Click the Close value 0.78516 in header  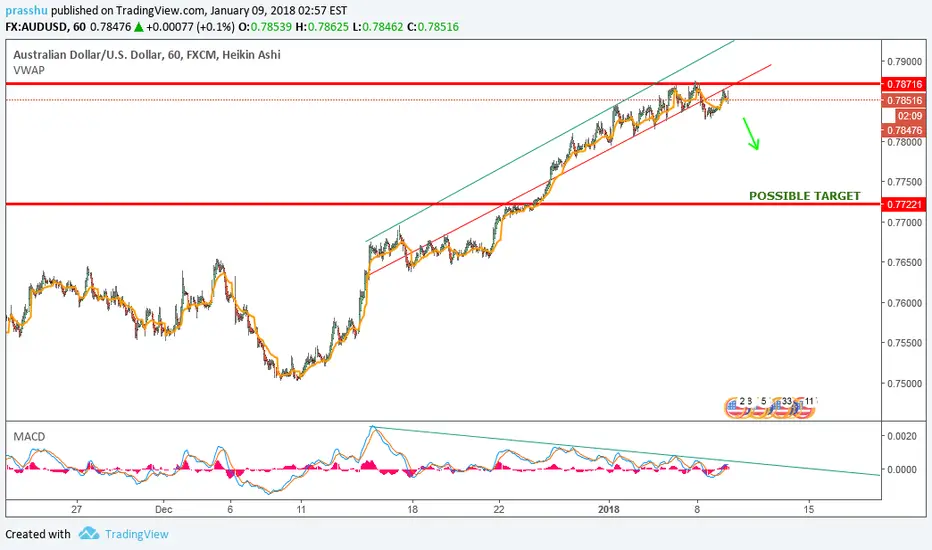[x=438, y=27]
